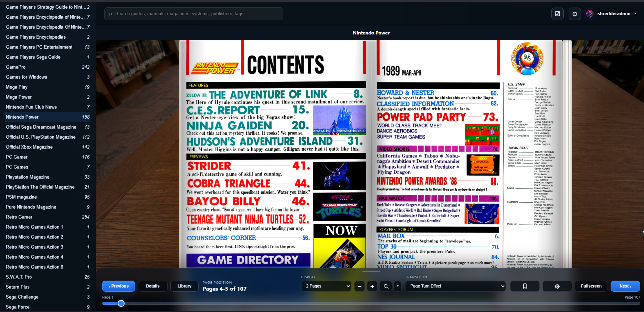Click the left Contents magazine page
Screen dimensions: 644x312
[275, 154]
